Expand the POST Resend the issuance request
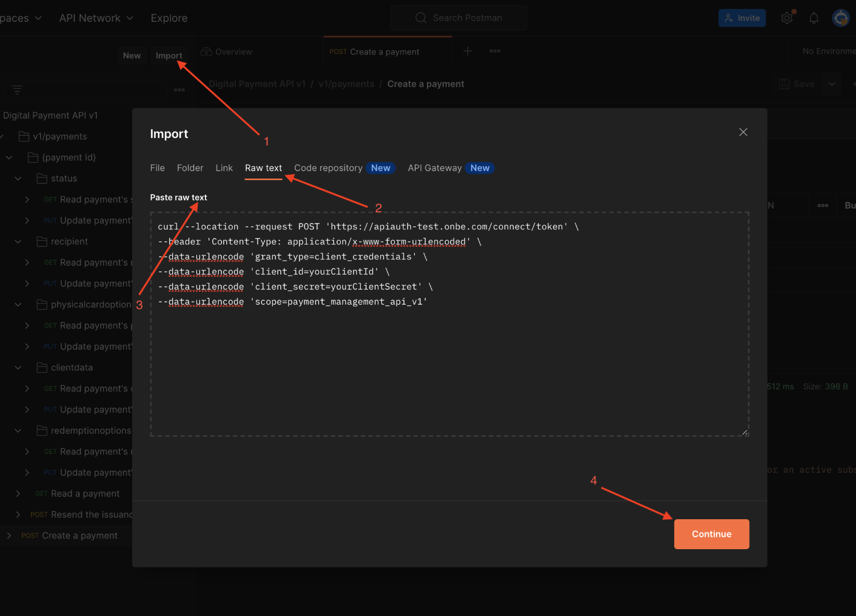Screen dimensions: 856x616 tap(18, 514)
